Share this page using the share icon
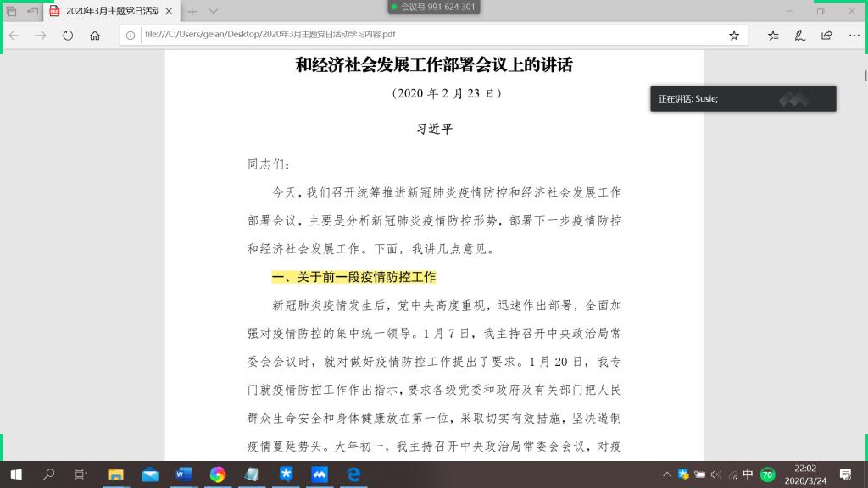The image size is (868, 488). click(x=826, y=36)
